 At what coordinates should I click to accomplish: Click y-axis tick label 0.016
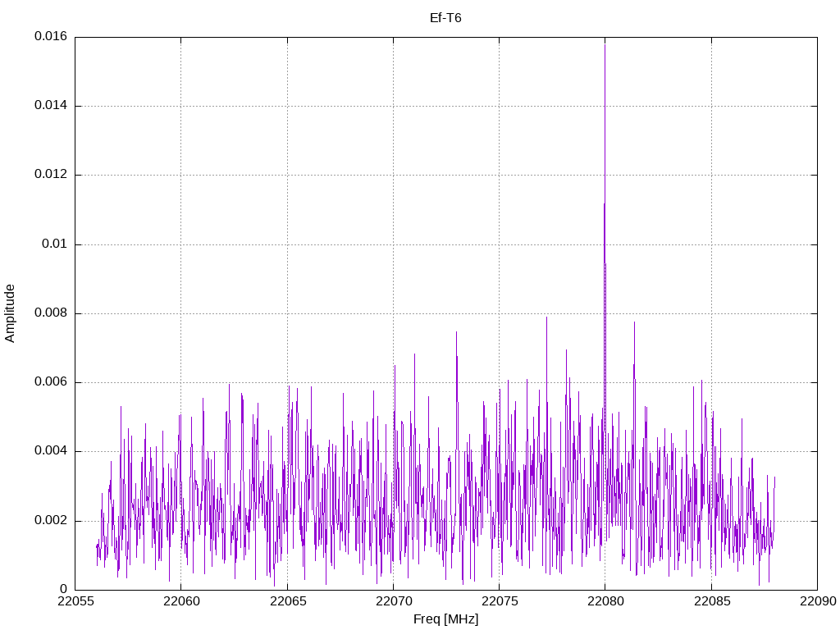pyautogui.click(x=51, y=36)
